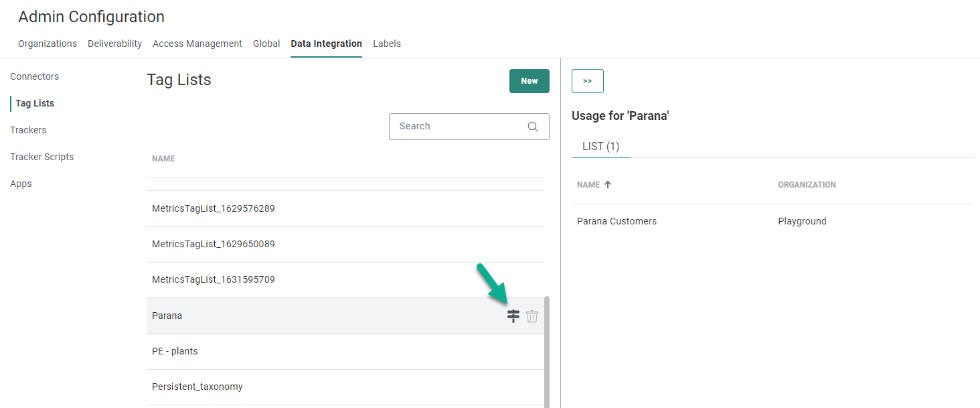The height and width of the screenshot is (408, 980).
Task: Open the Organizations tab
Action: 48,44
